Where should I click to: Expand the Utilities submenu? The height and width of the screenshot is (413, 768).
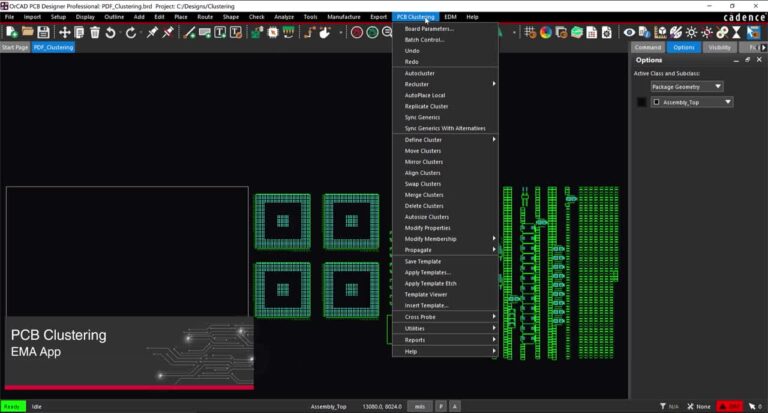tap(445, 328)
